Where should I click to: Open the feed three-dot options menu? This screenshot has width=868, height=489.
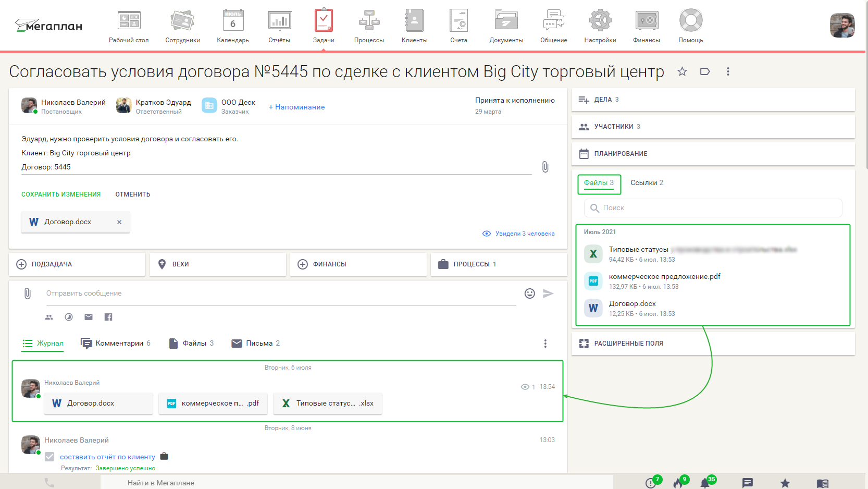[x=545, y=344]
